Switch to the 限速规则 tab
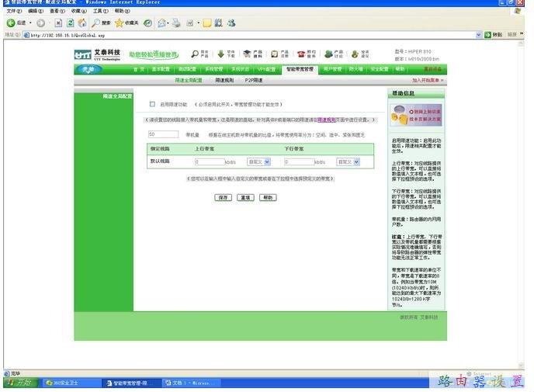Viewport: 534px width, 392px height. coord(224,80)
